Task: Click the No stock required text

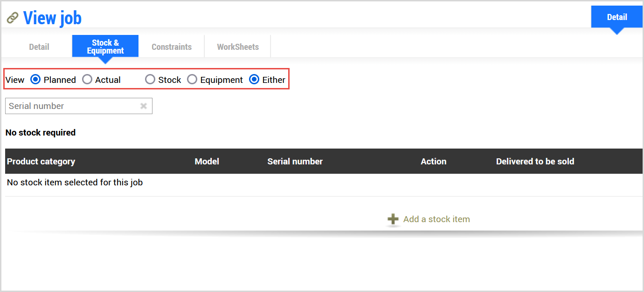Action: [x=41, y=133]
